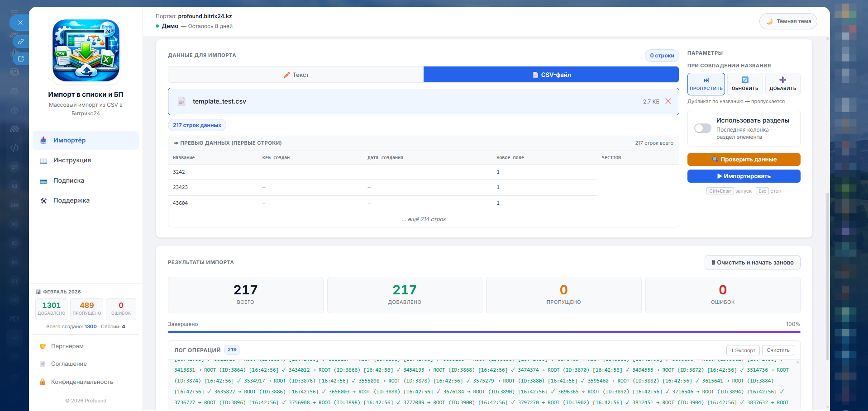Click the Import app logo image

(86, 51)
